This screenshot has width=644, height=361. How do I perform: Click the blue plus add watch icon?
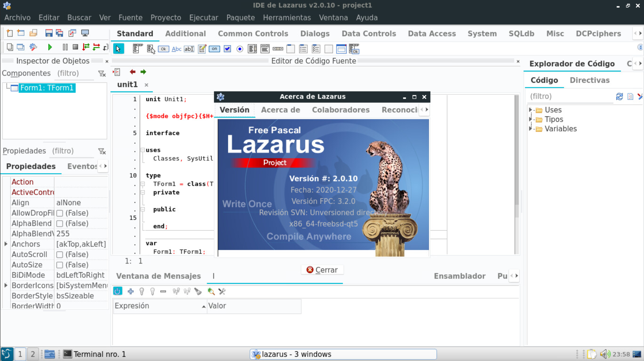tap(131, 291)
